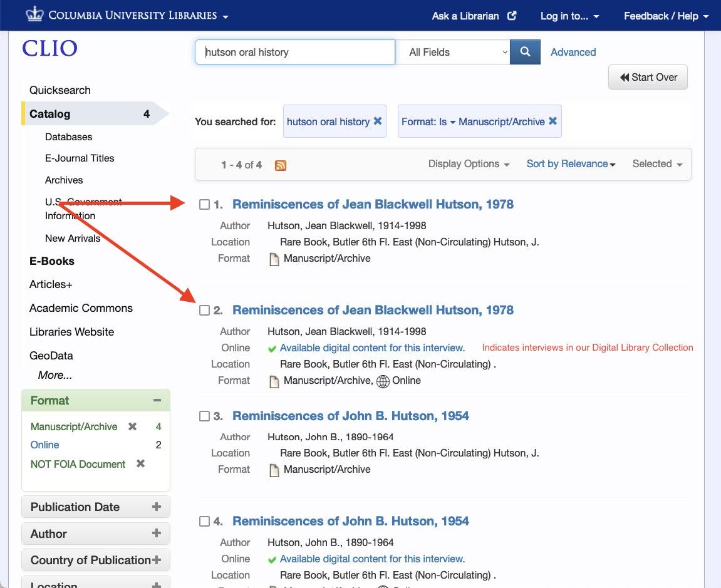This screenshot has width=721, height=588.
Task: Open the All Fields search dropdown
Action: [x=453, y=52]
